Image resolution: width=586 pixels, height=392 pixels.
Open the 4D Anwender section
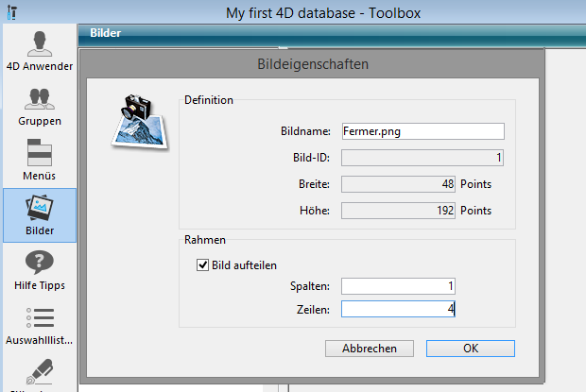click(x=40, y=51)
